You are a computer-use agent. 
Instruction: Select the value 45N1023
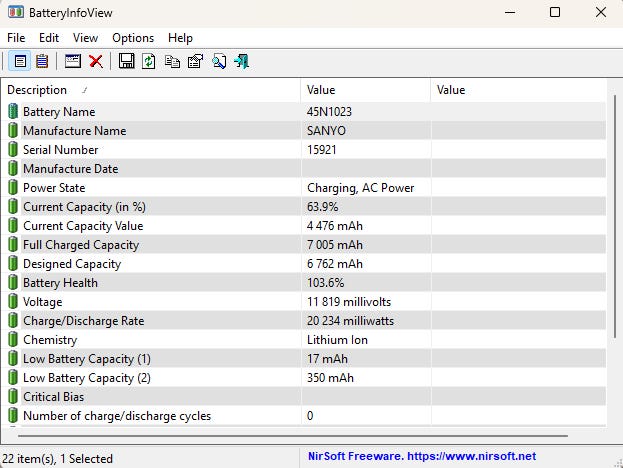329,112
